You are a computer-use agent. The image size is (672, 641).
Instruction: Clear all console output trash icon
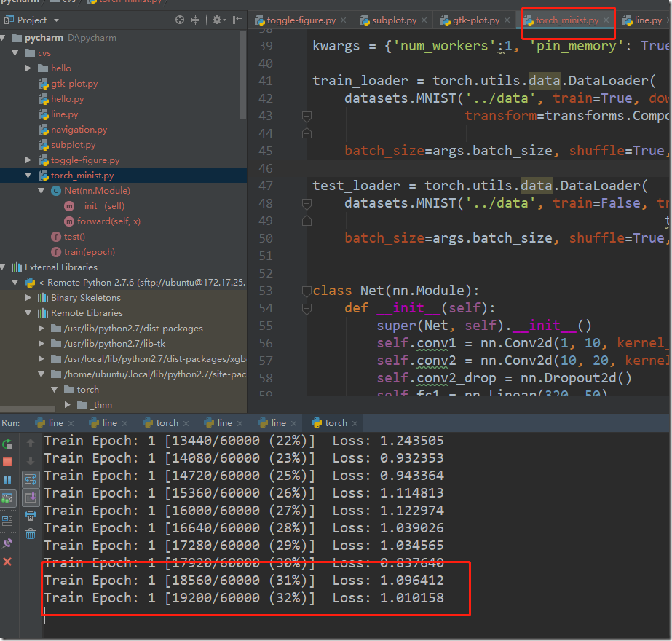[31, 534]
